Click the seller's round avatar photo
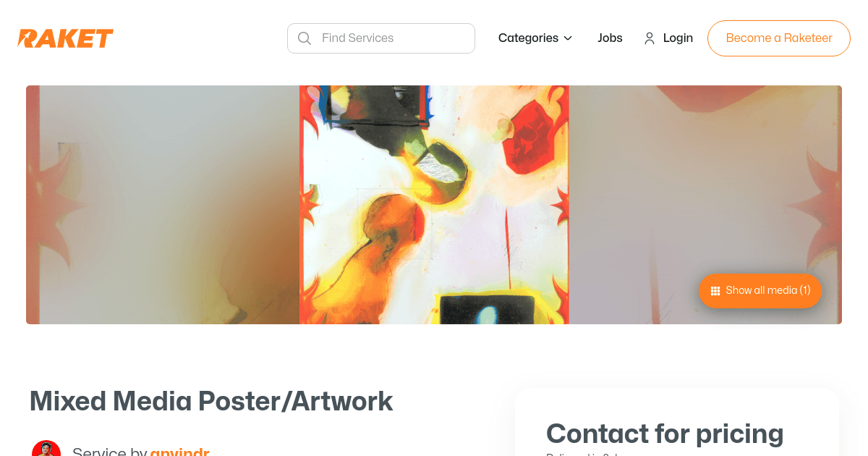 46,449
